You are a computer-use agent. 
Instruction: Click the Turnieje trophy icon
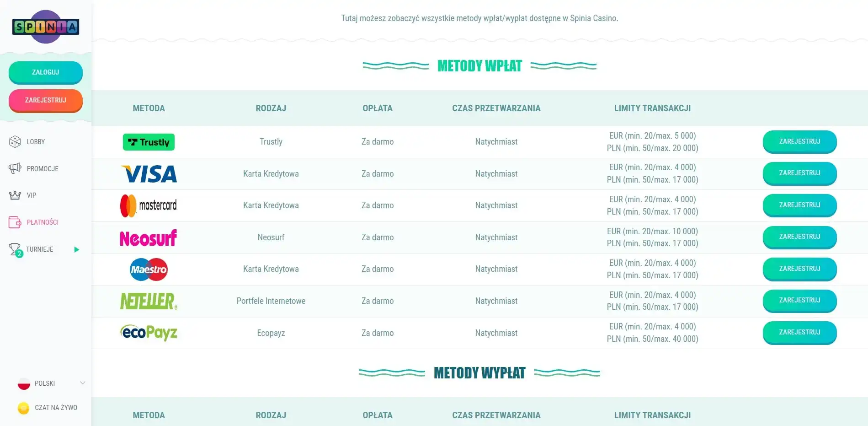15,249
